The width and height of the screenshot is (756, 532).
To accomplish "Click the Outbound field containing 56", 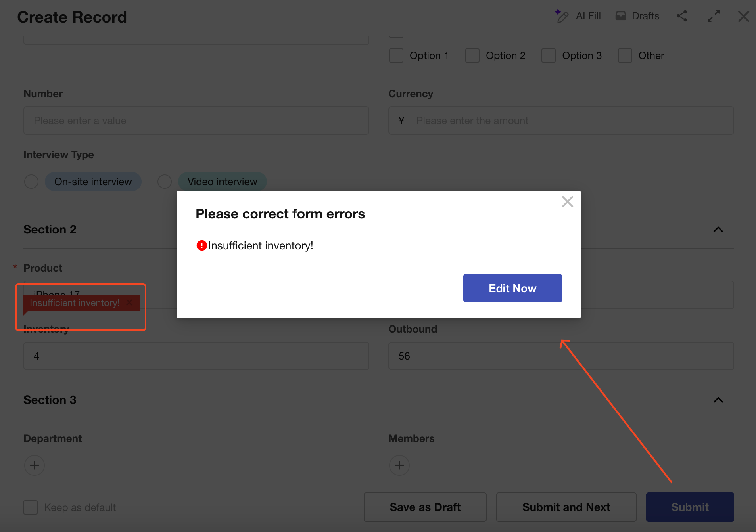I will click(x=561, y=356).
